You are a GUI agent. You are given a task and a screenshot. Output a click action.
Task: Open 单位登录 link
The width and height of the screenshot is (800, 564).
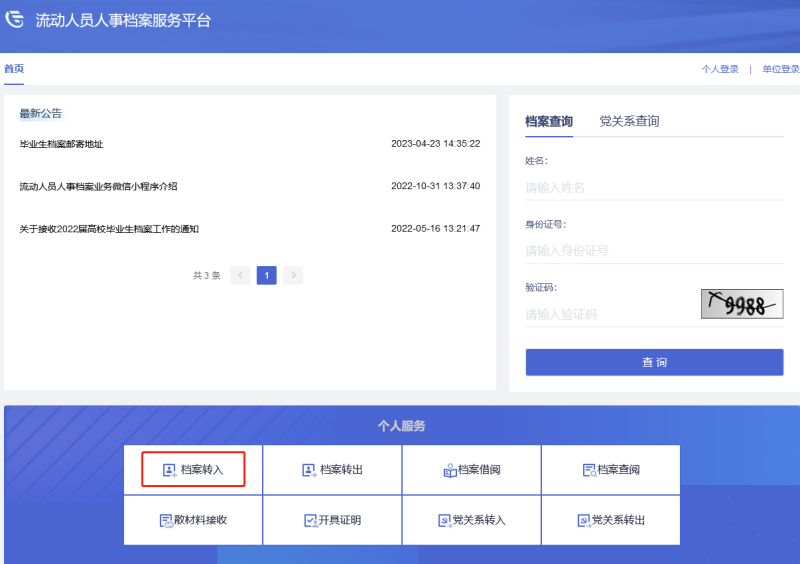(x=781, y=69)
